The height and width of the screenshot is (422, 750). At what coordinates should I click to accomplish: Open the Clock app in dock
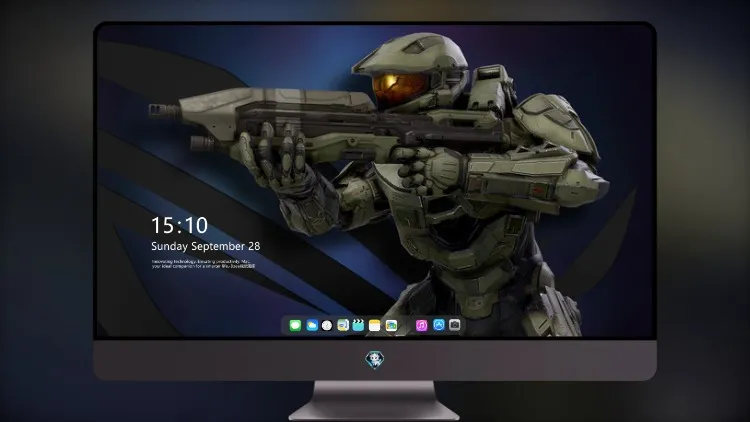[x=327, y=326]
